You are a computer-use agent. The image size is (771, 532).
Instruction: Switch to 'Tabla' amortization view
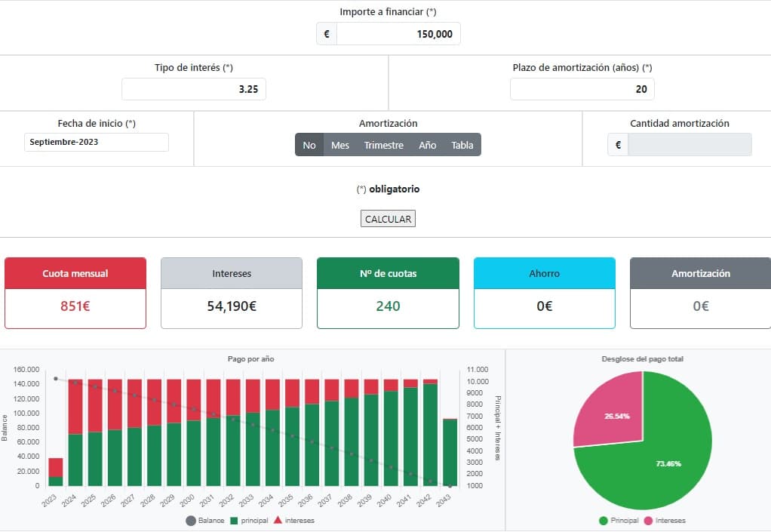click(462, 145)
